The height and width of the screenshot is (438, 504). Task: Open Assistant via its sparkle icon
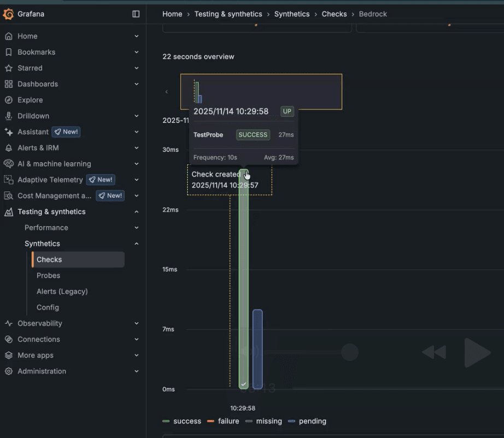[9, 132]
